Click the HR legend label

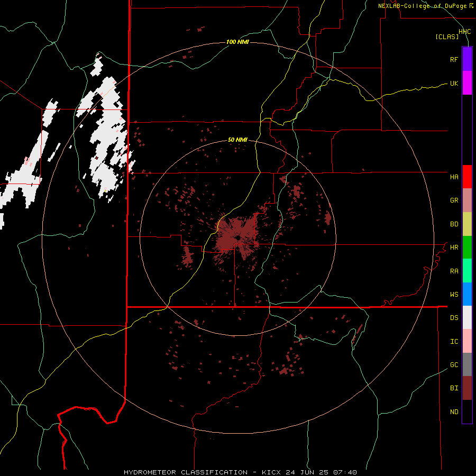[454, 248]
